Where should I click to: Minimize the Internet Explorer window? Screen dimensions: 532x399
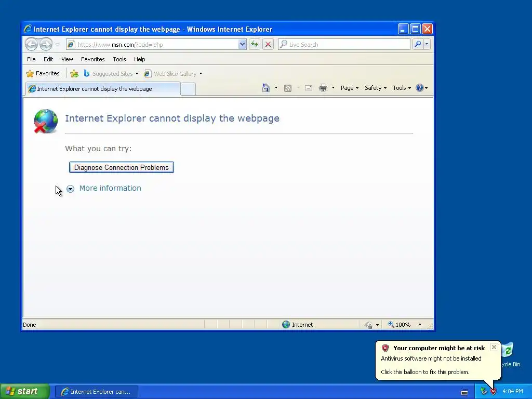pyautogui.click(x=403, y=29)
